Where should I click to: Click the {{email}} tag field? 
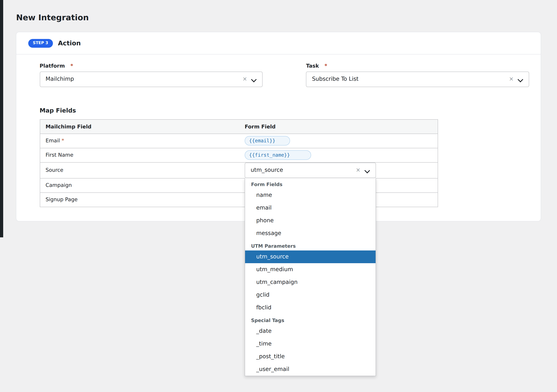267,141
